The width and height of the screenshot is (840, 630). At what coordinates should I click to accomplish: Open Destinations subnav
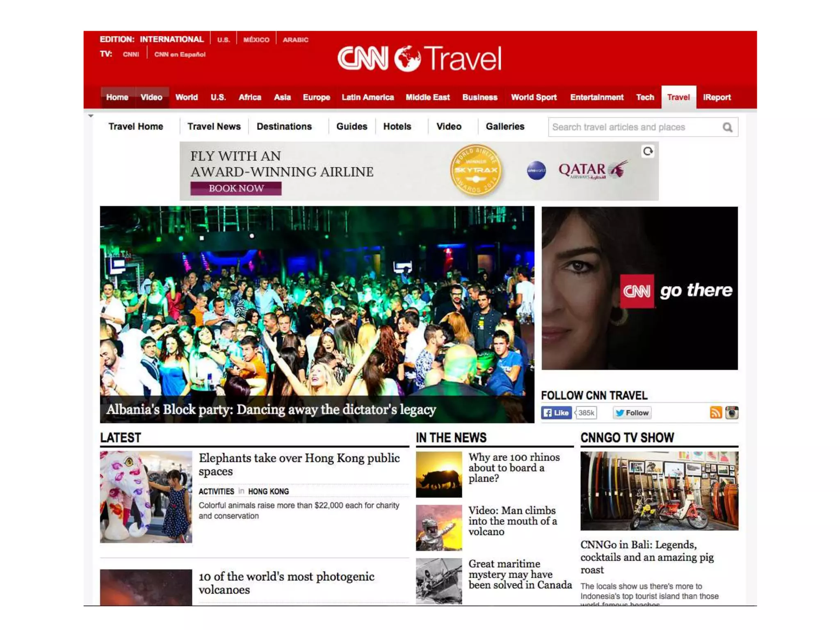coord(284,126)
